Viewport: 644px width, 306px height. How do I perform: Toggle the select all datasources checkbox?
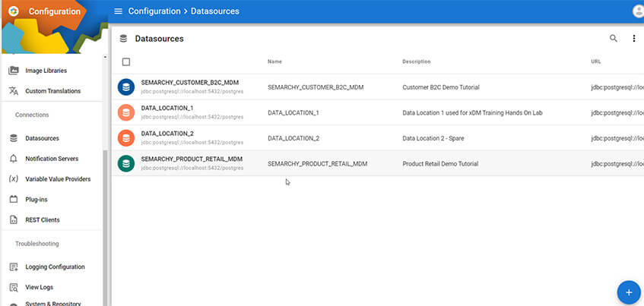(126, 62)
